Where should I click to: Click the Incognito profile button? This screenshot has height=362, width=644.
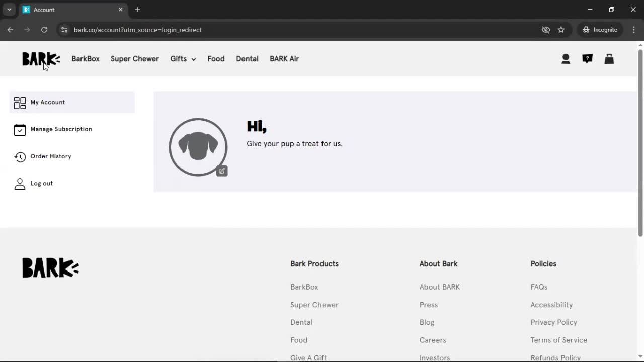point(600,30)
